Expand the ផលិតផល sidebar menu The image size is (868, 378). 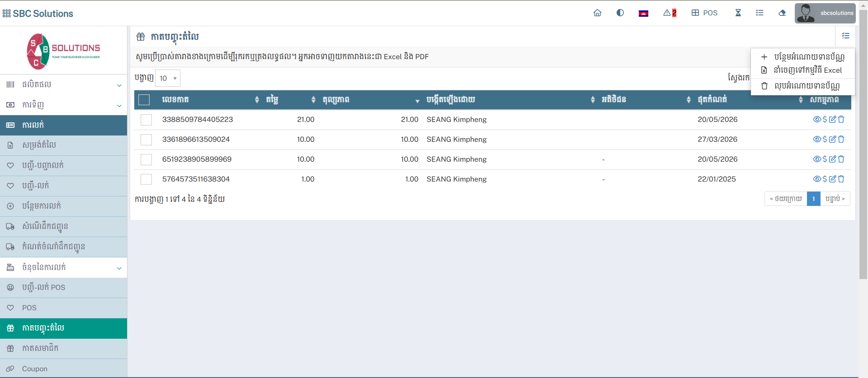pos(63,84)
